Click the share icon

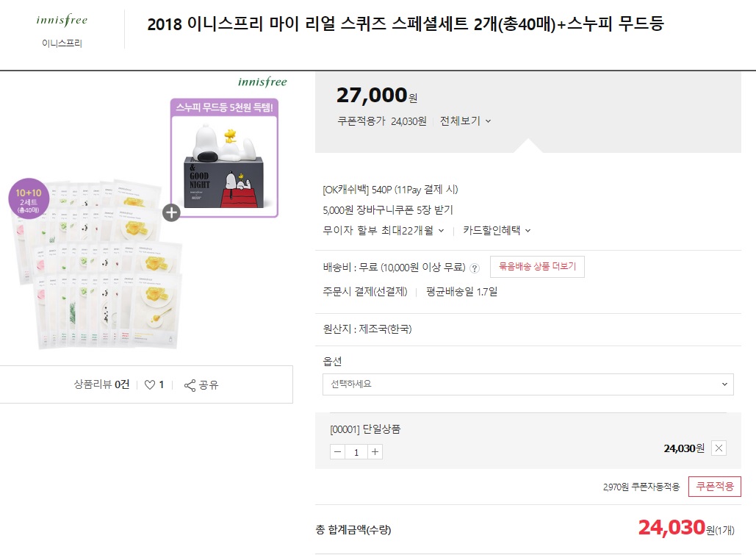tap(190, 385)
